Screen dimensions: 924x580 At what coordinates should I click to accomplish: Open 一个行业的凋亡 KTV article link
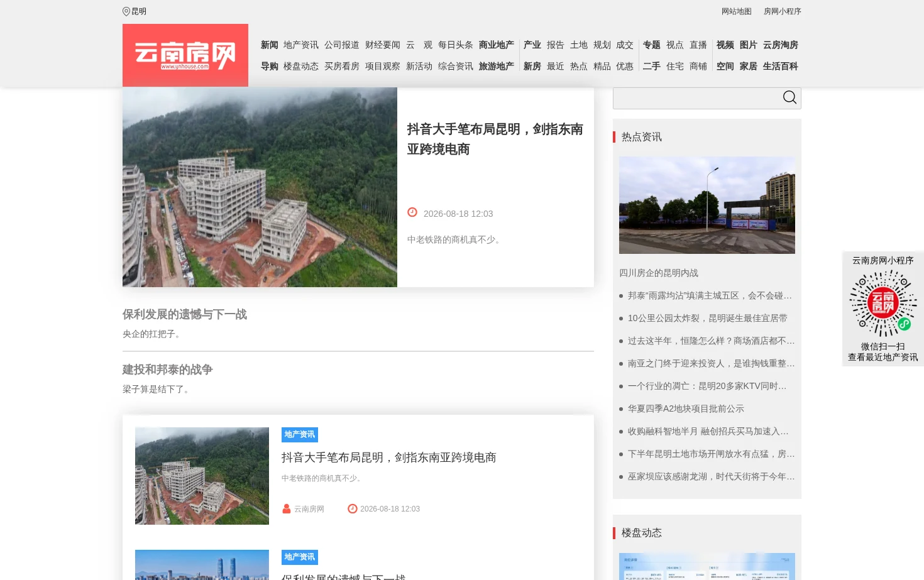click(707, 386)
